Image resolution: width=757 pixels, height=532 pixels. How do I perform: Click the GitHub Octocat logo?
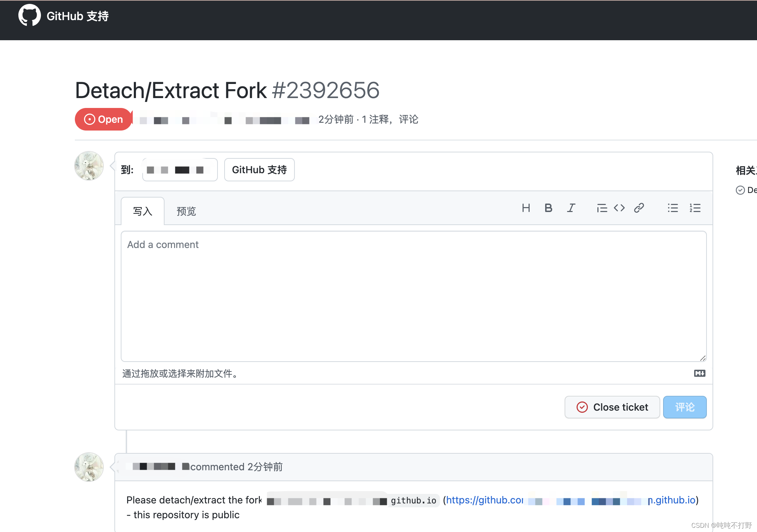tap(29, 16)
